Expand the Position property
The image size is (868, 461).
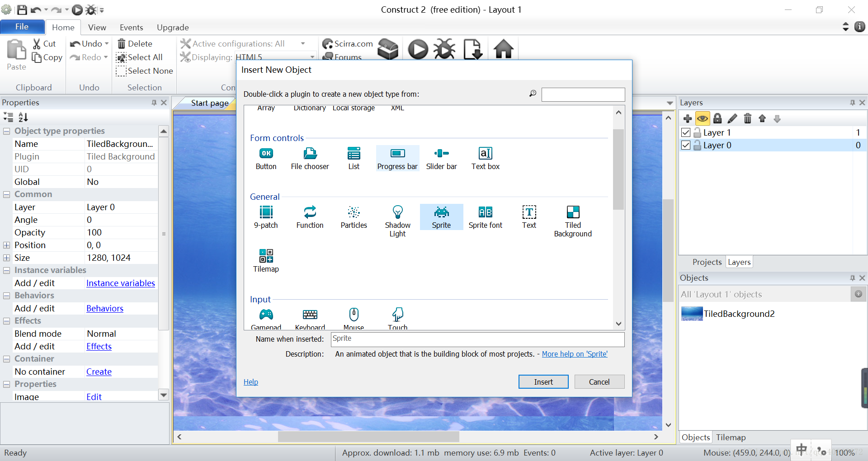click(7, 245)
